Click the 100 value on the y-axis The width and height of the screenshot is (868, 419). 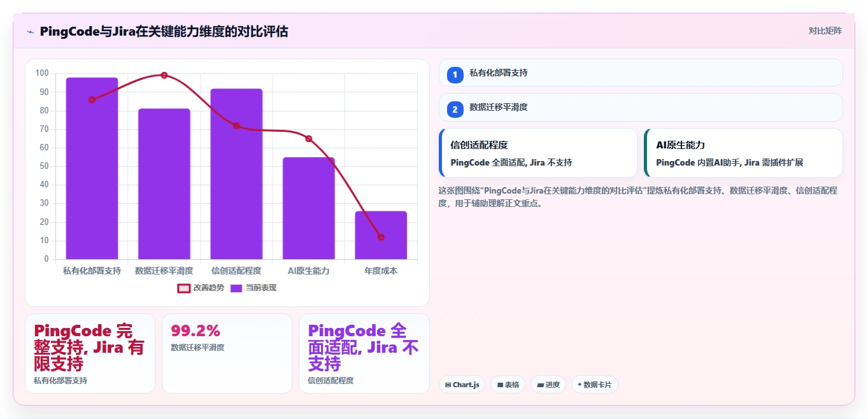(x=43, y=73)
